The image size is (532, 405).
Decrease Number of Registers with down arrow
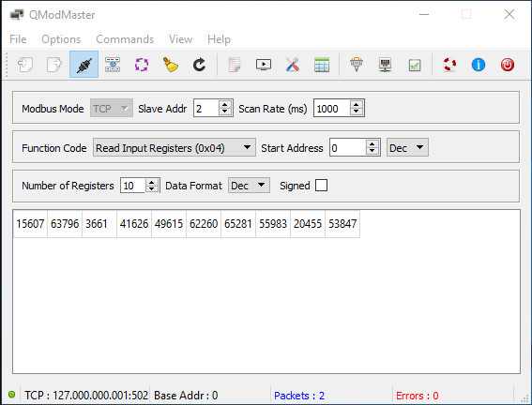pyautogui.click(x=152, y=189)
